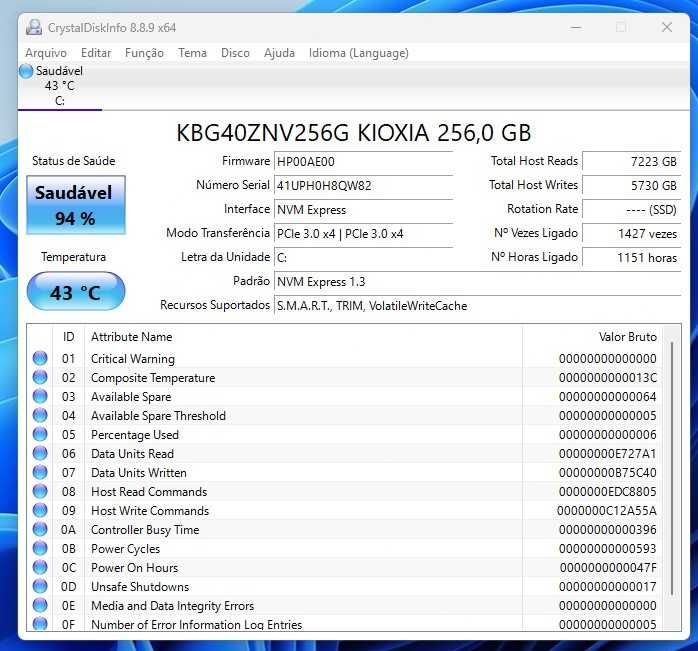Click the Available Spare status orb

click(x=40, y=397)
